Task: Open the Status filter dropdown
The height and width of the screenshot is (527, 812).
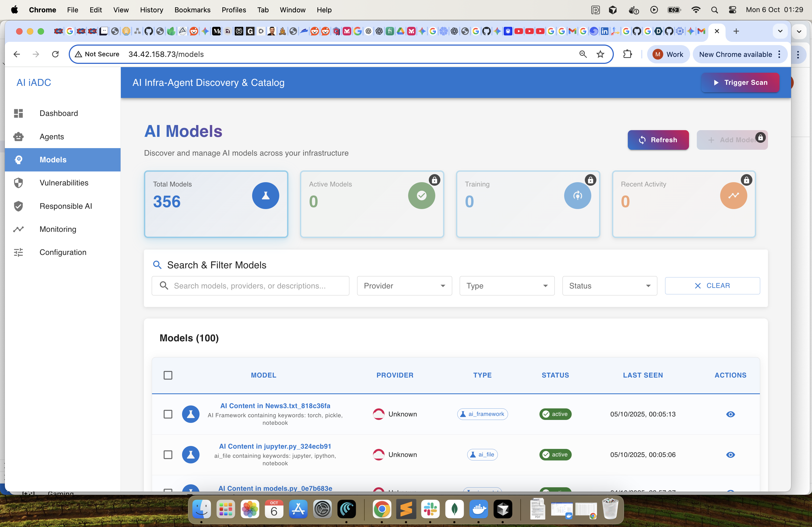Action: [610, 286]
